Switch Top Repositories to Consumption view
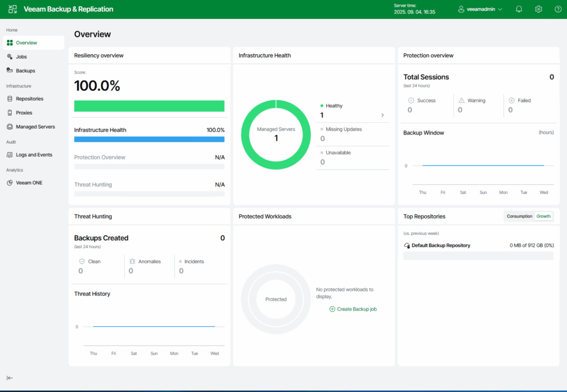Screen dimensions: 567x392 pyautogui.click(x=519, y=216)
